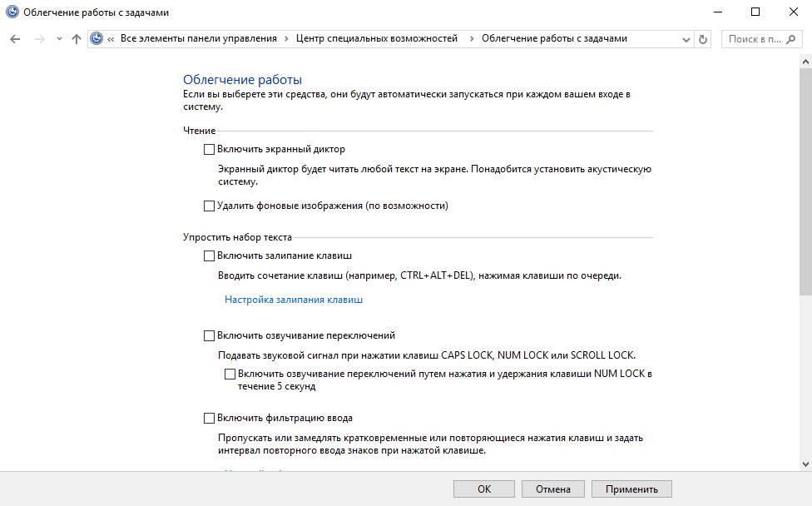812x506 pixels.
Task: Open Настройка залипания клавиш link
Action: point(294,300)
